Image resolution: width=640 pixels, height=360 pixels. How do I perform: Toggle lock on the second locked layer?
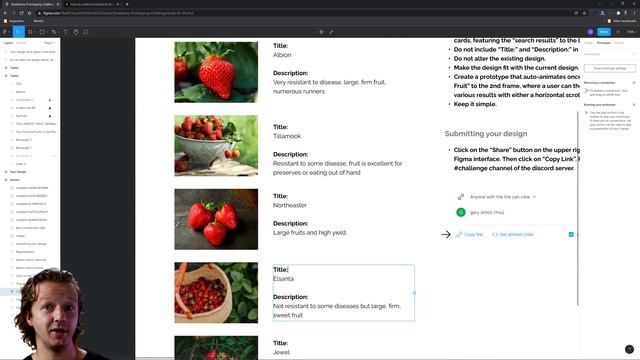point(50,108)
